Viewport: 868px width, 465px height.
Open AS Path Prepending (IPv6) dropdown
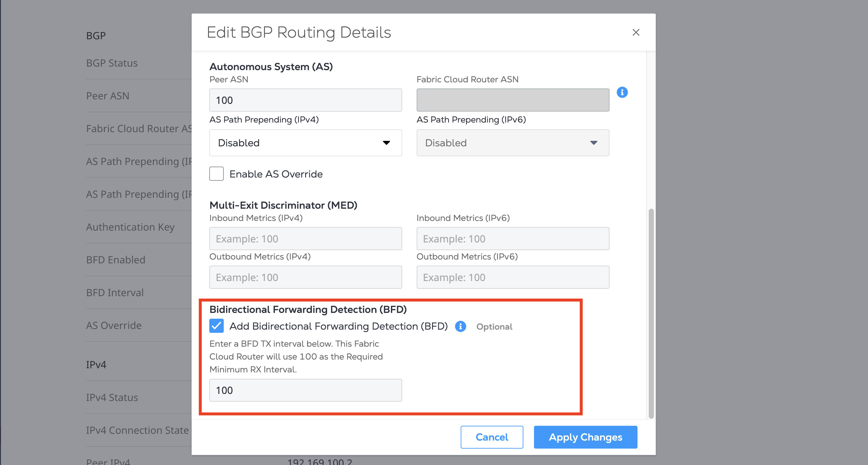(512, 143)
